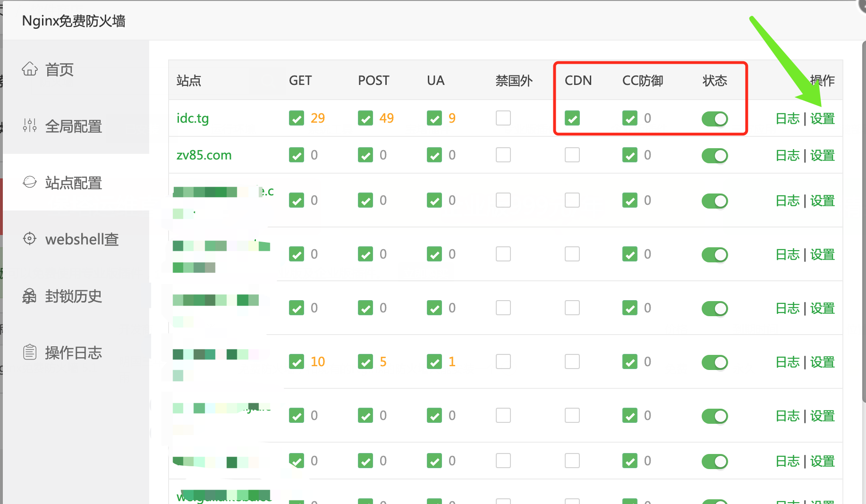
Task: Check 禁国外 box for idc.tg
Action: 503,118
